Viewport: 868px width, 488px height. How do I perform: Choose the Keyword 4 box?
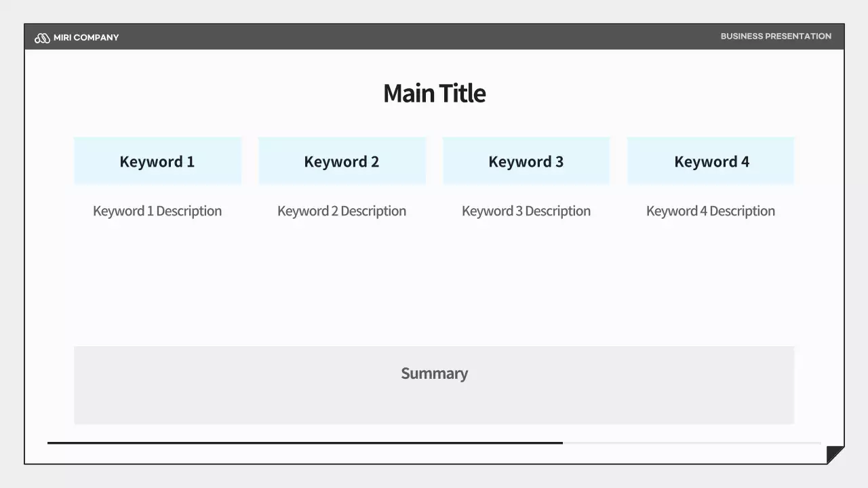[711, 161]
